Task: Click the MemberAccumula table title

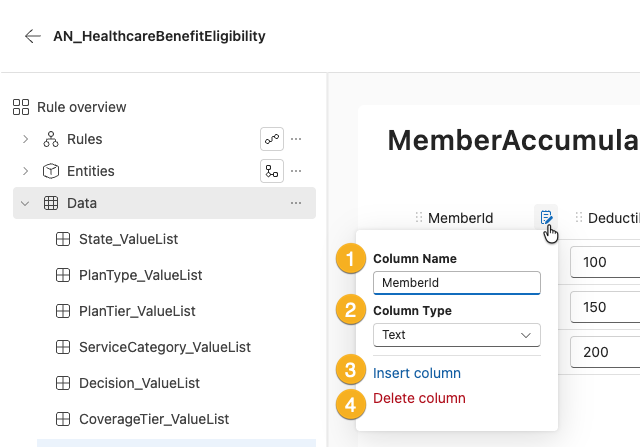Action: pyautogui.click(x=513, y=140)
